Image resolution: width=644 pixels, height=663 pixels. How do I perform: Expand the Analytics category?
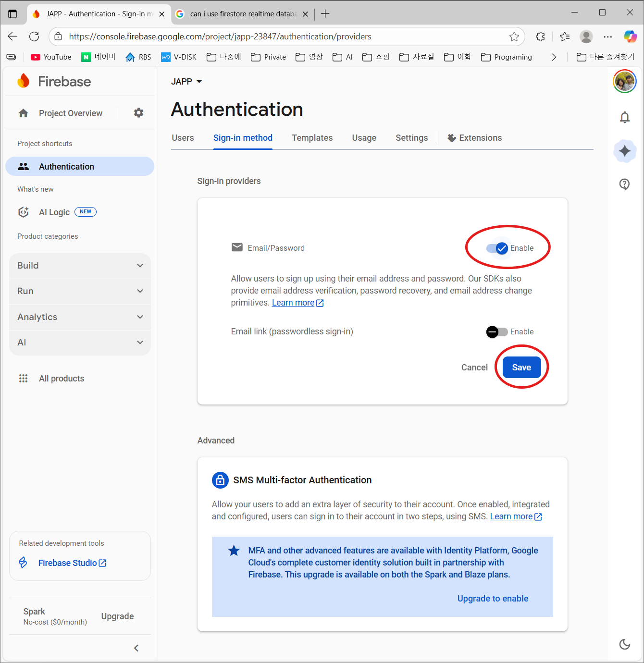80,317
